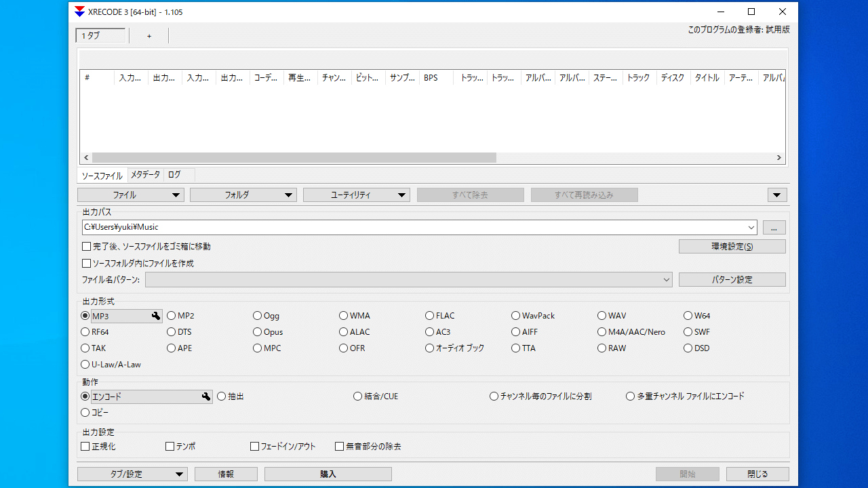Screen dimensions: 868x488
Task: Select the TAK format option
Action: click(94, 348)
